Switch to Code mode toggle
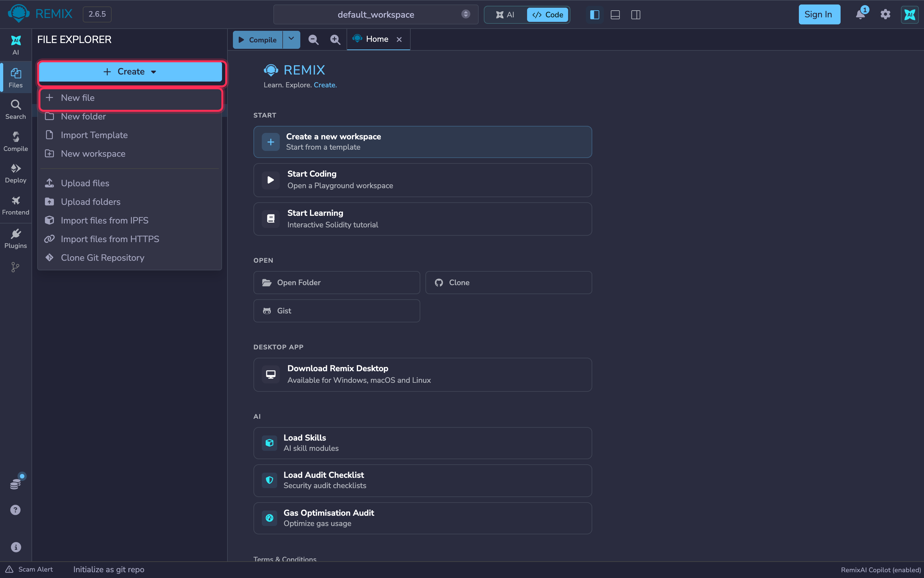Screen dimensions: 924x578 [548, 14]
